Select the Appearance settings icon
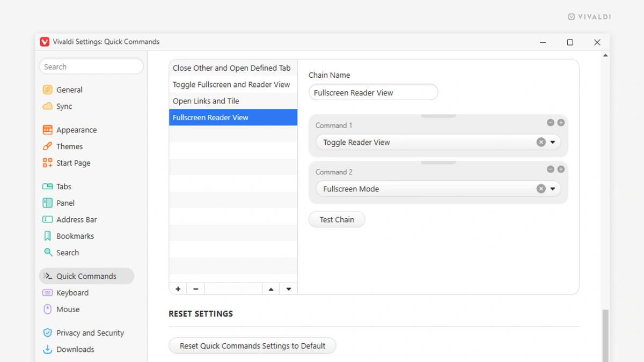The width and height of the screenshot is (644, 362). pos(48,129)
